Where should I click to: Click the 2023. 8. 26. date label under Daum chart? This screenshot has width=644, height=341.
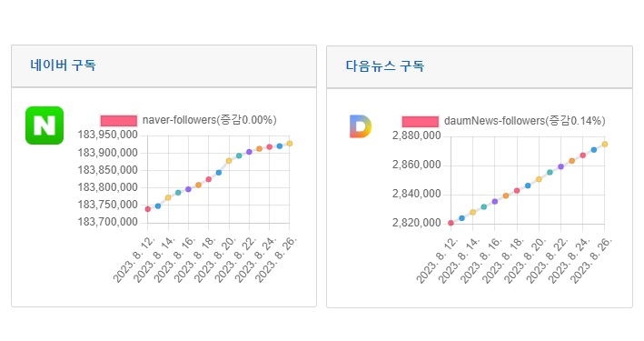[591, 261]
